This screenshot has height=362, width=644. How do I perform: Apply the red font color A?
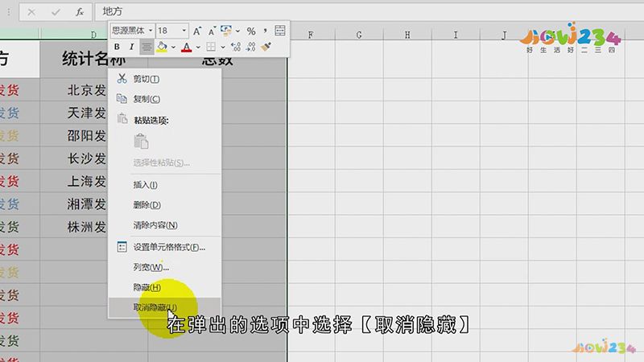pos(187,47)
